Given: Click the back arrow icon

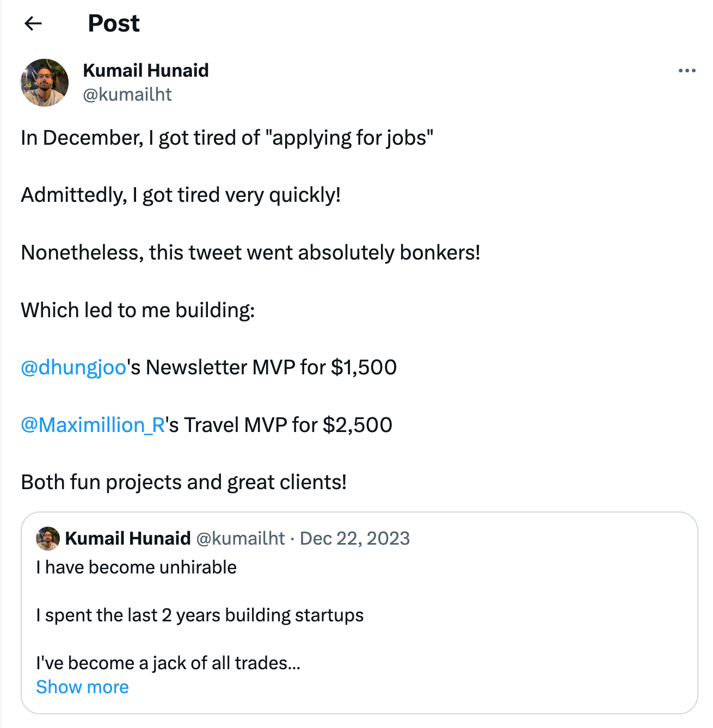Looking at the screenshot, I should click(x=33, y=23).
